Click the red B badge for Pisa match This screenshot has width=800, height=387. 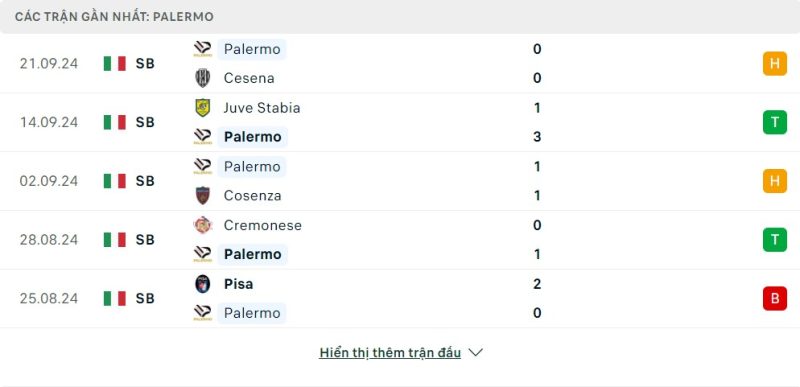click(x=774, y=298)
